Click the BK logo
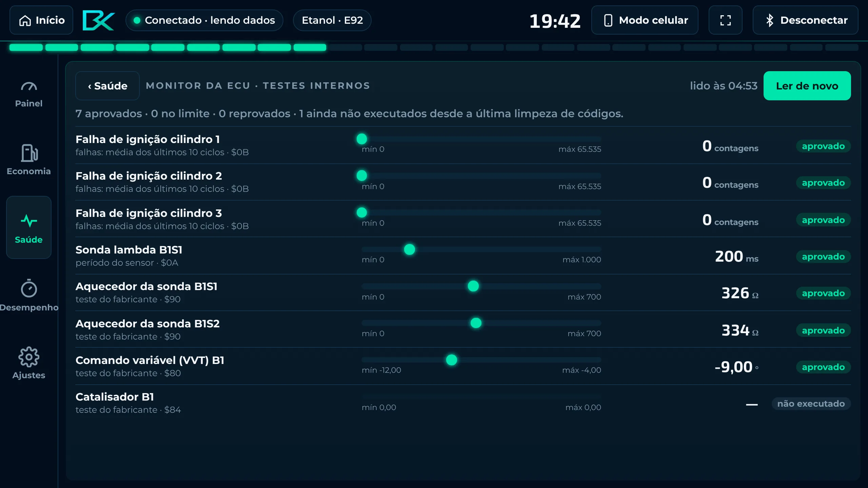The height and width of the screenshot is (488, 868). click(99, 20)
